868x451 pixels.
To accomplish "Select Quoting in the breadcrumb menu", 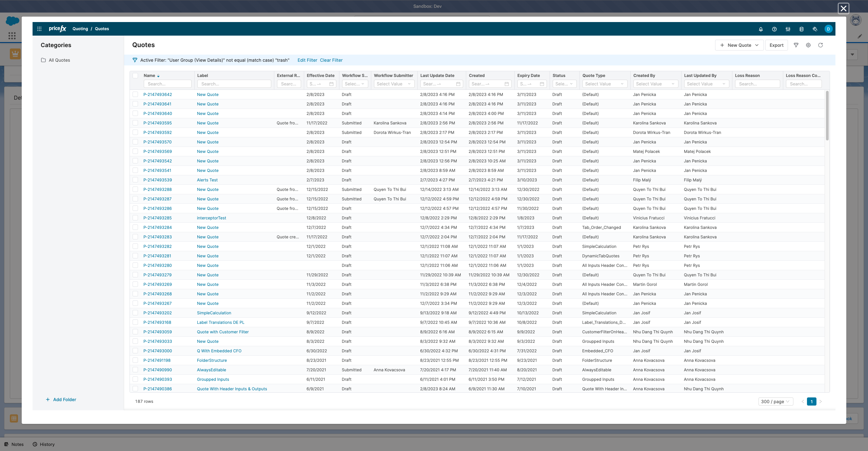I will (x=80, y=29).
